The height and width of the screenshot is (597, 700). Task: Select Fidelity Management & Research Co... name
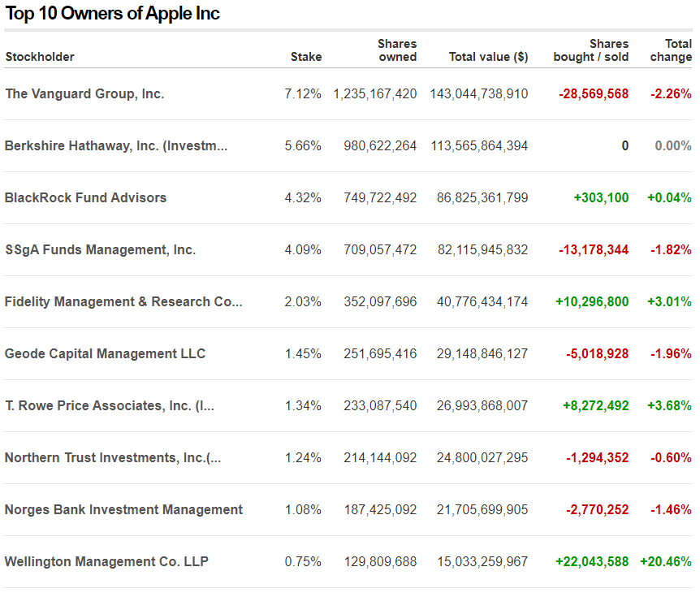pyautogui.click(x=123, y=301)
